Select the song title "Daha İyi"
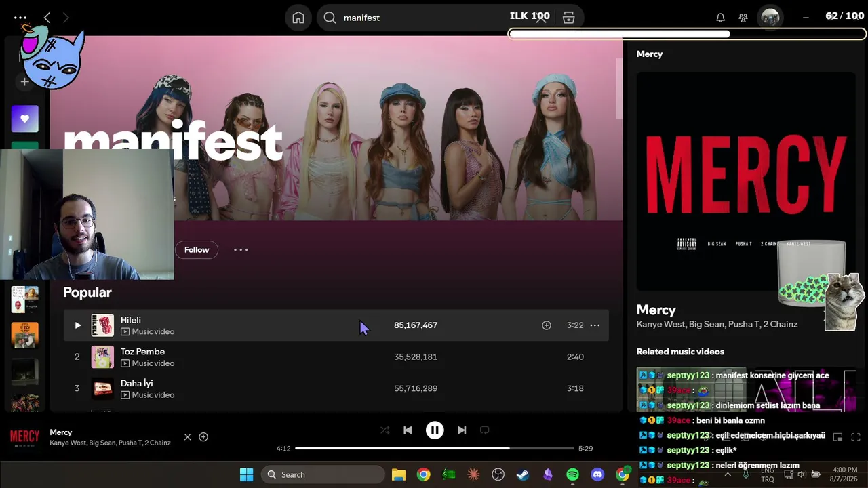 [x=136, y=383]
